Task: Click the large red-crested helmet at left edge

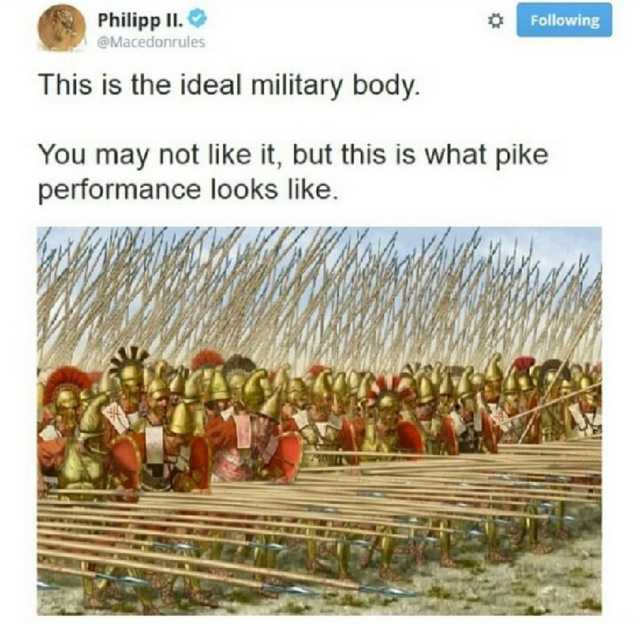Action: pos(65,391)
